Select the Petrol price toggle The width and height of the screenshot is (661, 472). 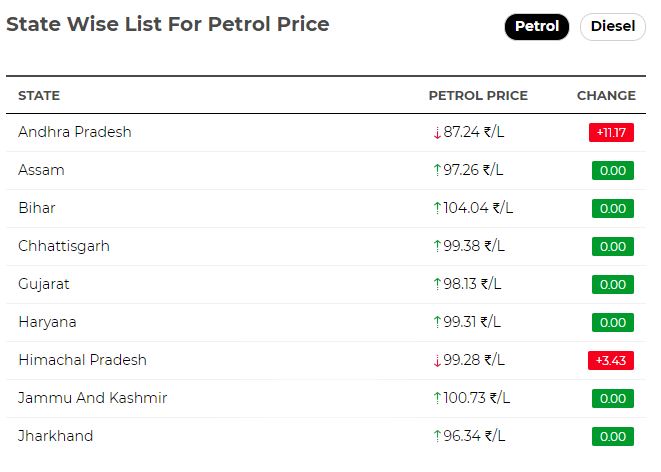point(537,27)
